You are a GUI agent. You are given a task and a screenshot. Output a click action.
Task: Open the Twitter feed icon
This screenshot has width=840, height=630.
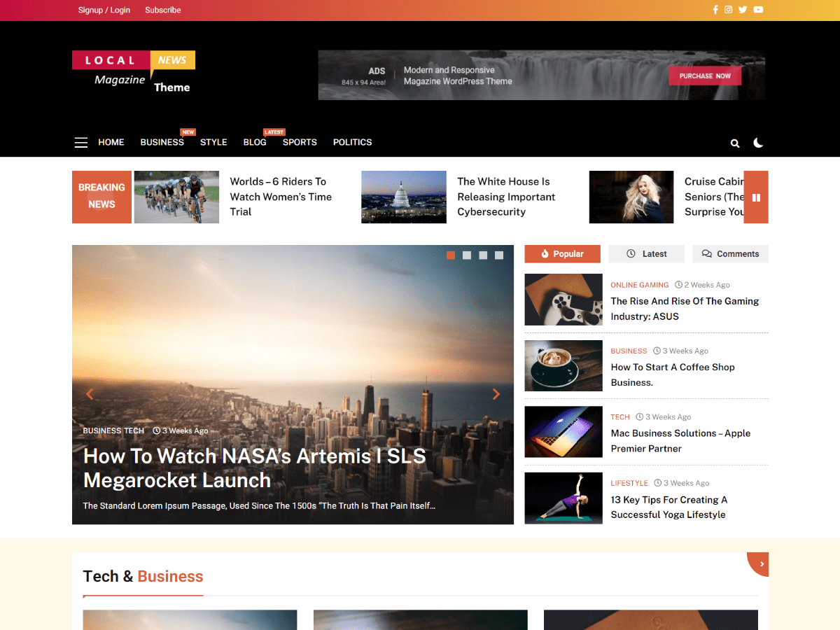743,9
